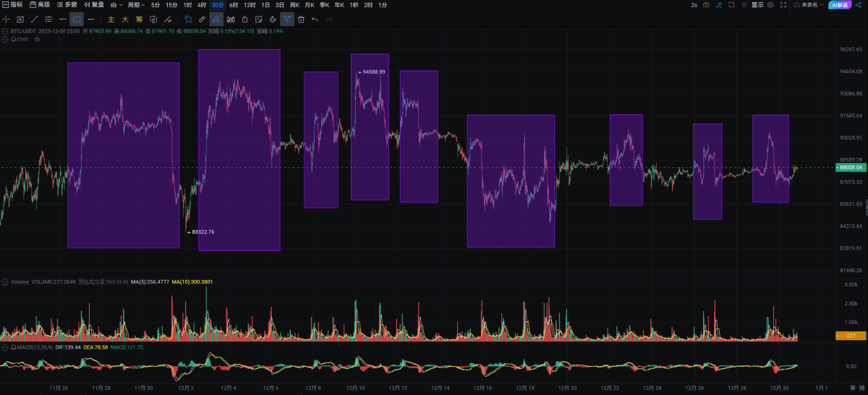Click the refresh-box icon after 筹

pyautogui.click(x=153, y=20)
